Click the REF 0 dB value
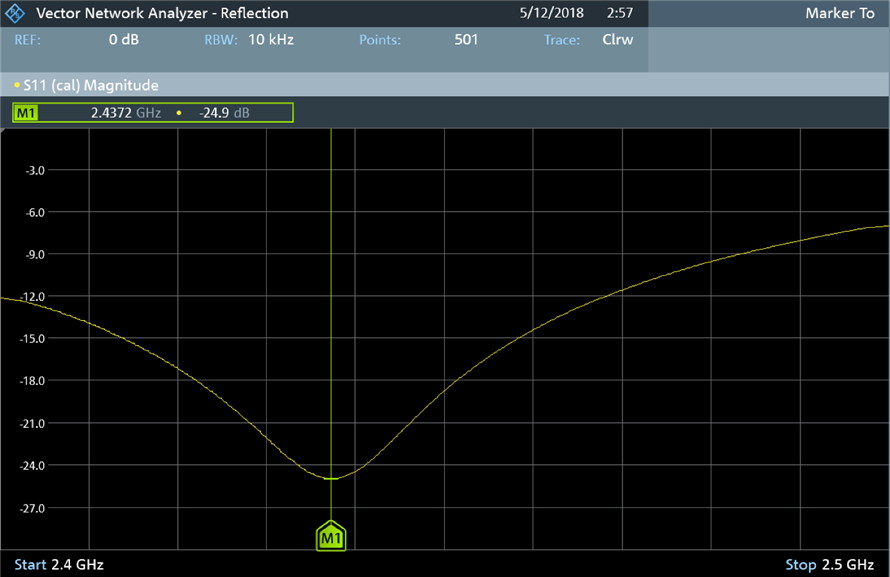Screen dimensions: 890x577 [124, 40]
